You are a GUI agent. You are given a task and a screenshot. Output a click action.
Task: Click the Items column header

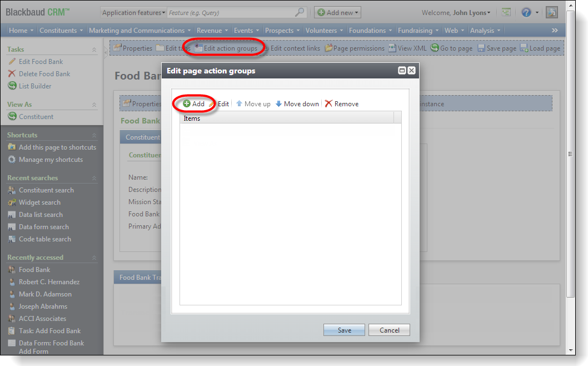coord(287,118)
